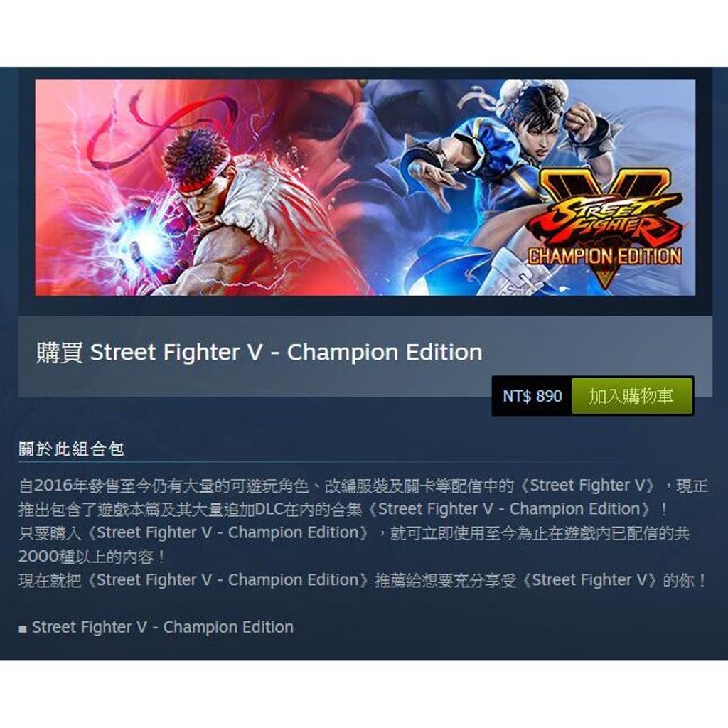Click the description line starting with 現在就把
728x728 pixels.
[x=363, y=580]
